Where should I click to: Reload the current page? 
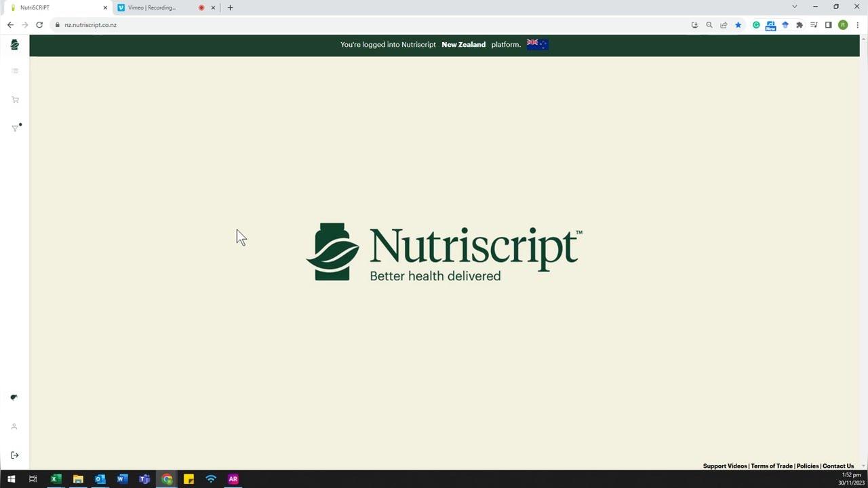(39, 25)
